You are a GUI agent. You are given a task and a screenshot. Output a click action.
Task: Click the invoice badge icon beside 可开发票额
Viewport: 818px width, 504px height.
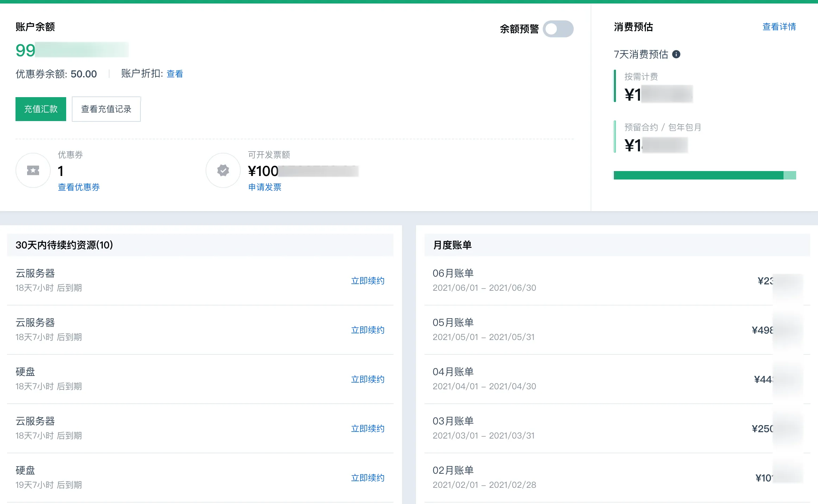(x=223, y=170)
